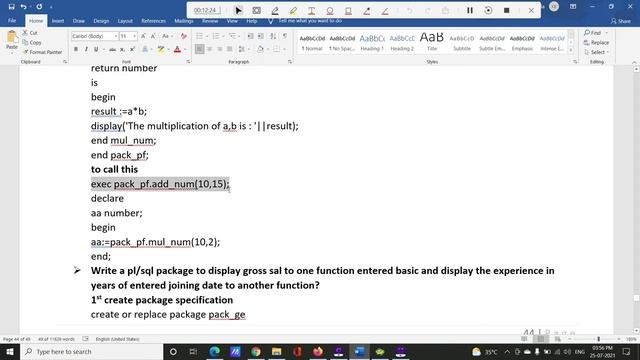Toggle Show/Hide paragraph marks
Image resolution: width=640 pixels, height=360 pixels.
tap(285, 36)
